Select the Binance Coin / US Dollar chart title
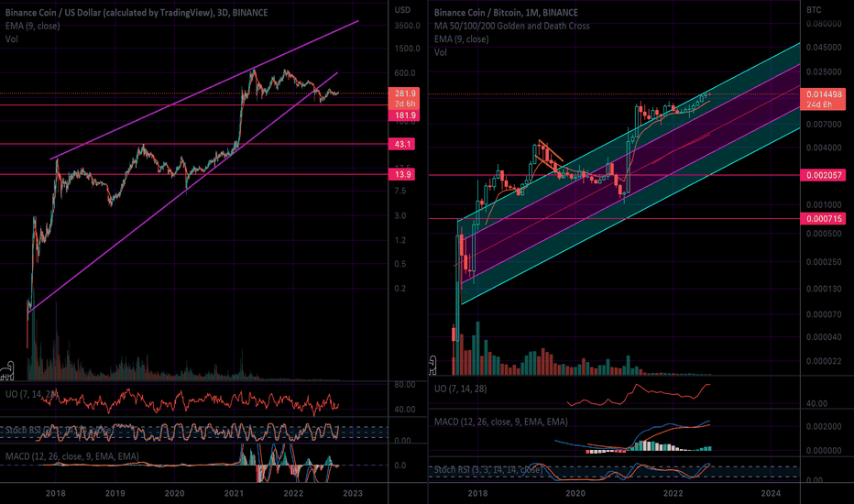Image resolution: width=854 pixels, height=504 pixels. click(137, 13)
